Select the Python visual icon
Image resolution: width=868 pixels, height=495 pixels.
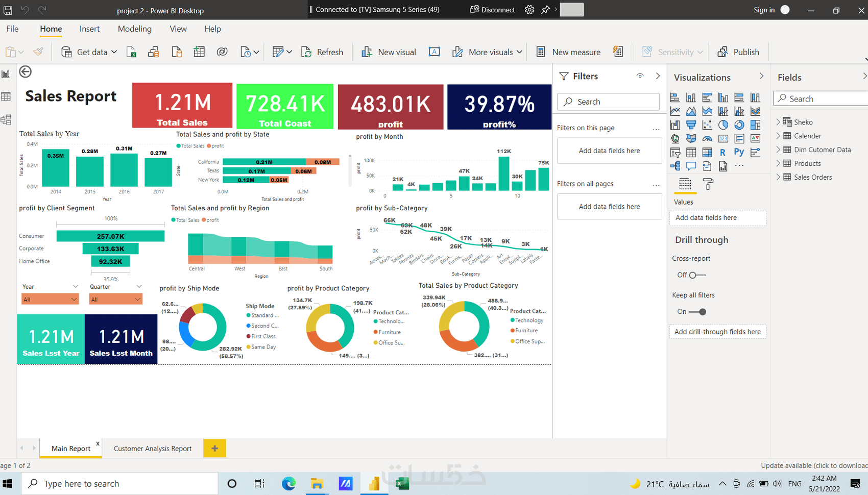coord(739,152)
